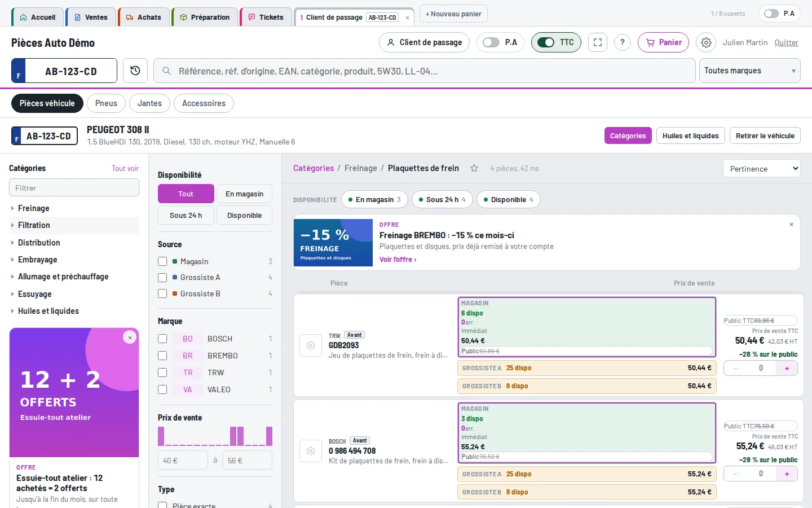Click Retirer le véhicule button
This screenshot has height=508, width=812.
pos(765,135)
